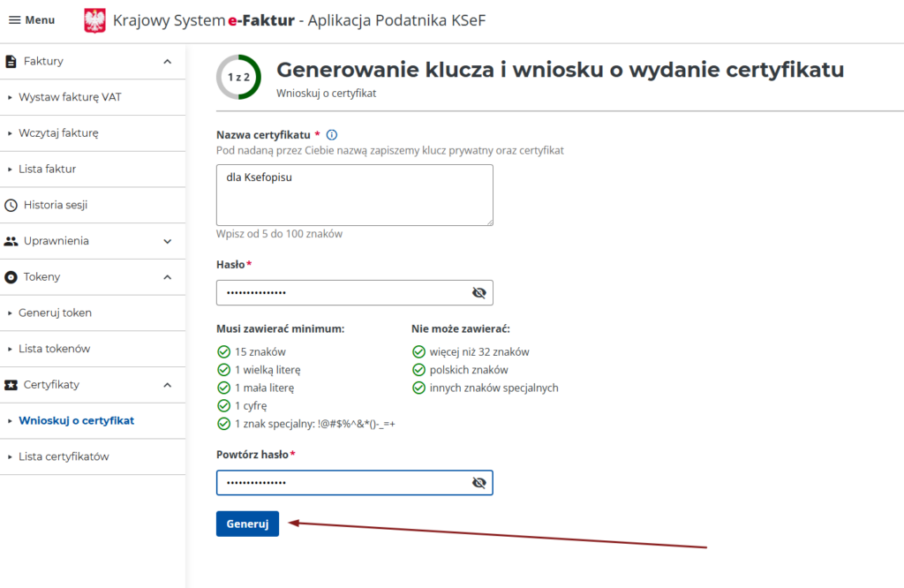Open Wystaw fakturę VAT menu item

click(70, 97)
